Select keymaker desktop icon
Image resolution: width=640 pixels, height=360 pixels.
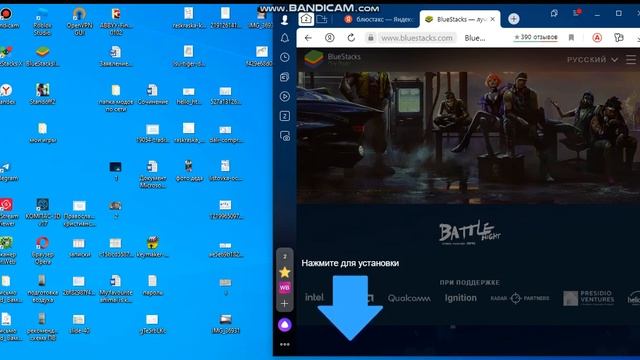point(153,247)
